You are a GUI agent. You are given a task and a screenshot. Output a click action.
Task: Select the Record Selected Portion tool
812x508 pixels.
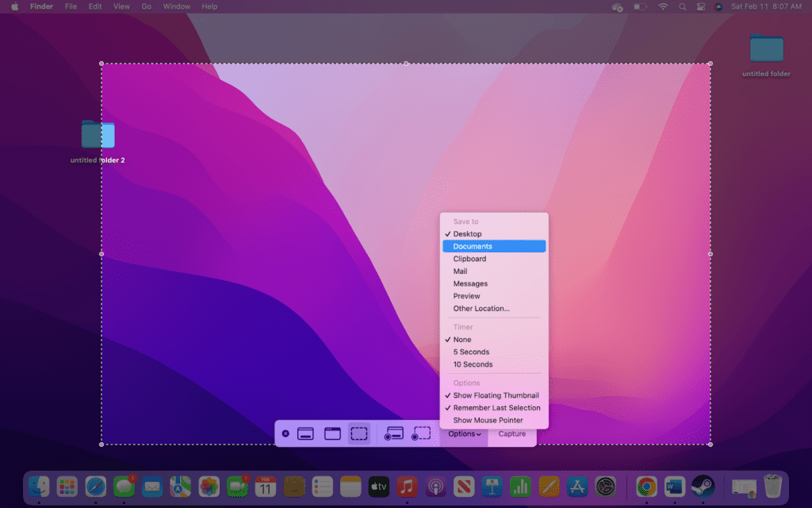click(422, 433)
